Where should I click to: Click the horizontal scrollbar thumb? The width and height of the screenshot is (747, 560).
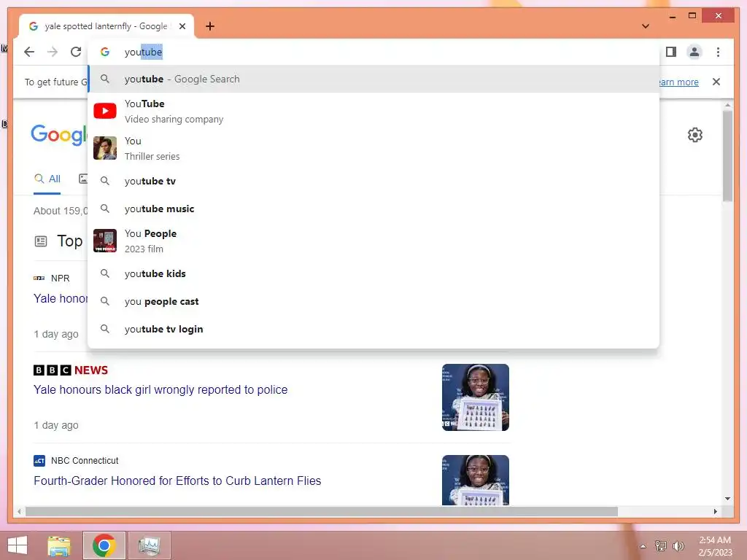point(322,511)
